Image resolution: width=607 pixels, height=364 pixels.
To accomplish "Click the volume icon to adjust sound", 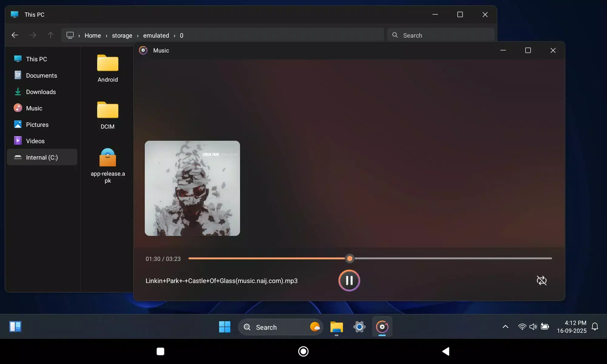I will pos(533,327).
